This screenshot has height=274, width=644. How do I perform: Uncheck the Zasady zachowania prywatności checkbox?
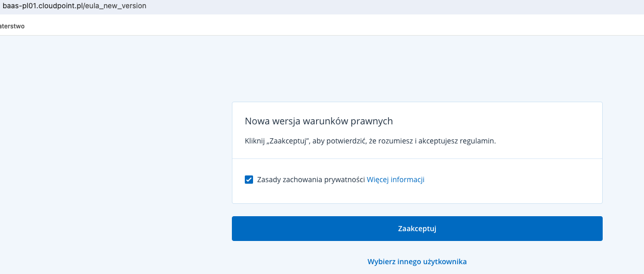click(249, 180)
